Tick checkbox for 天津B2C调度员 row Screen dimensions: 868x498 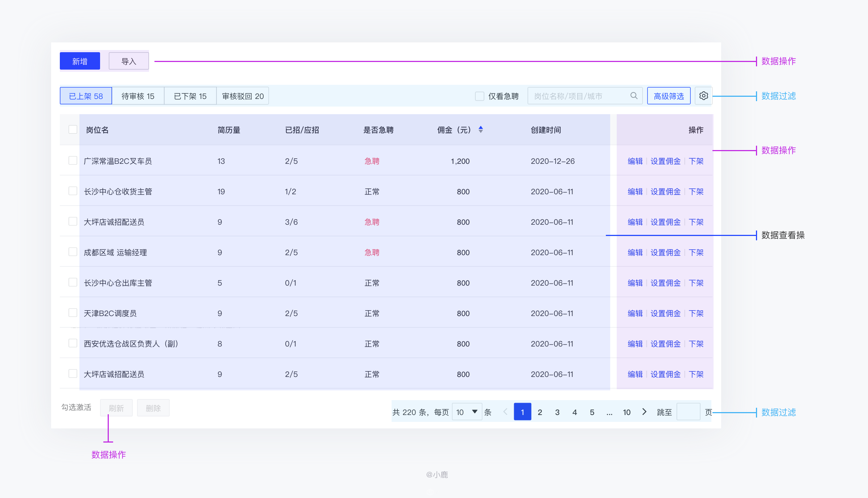73,313
